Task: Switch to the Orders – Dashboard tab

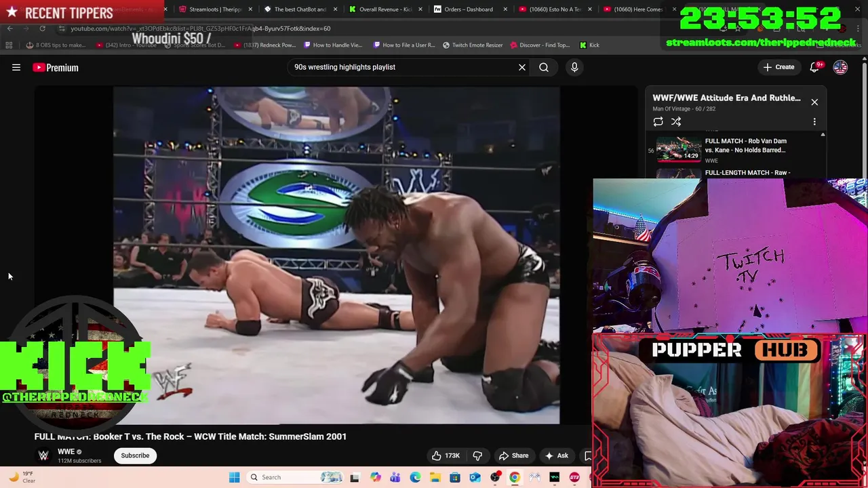Action: (x=469, y=9)
